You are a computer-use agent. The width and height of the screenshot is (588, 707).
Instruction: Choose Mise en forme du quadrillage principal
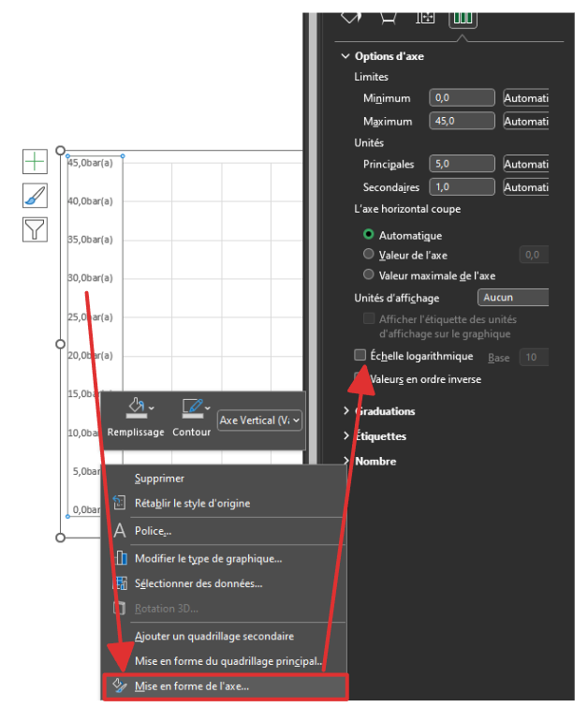pos(228,661)
